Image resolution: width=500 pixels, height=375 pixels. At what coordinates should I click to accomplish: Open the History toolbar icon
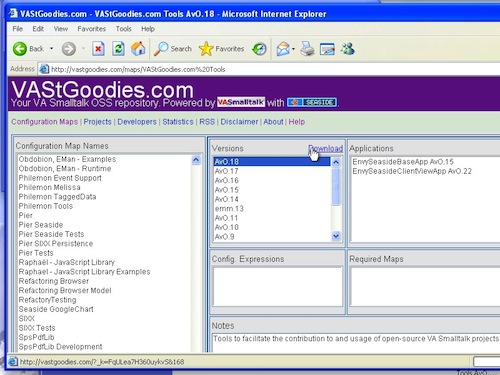tap(259, 49)
